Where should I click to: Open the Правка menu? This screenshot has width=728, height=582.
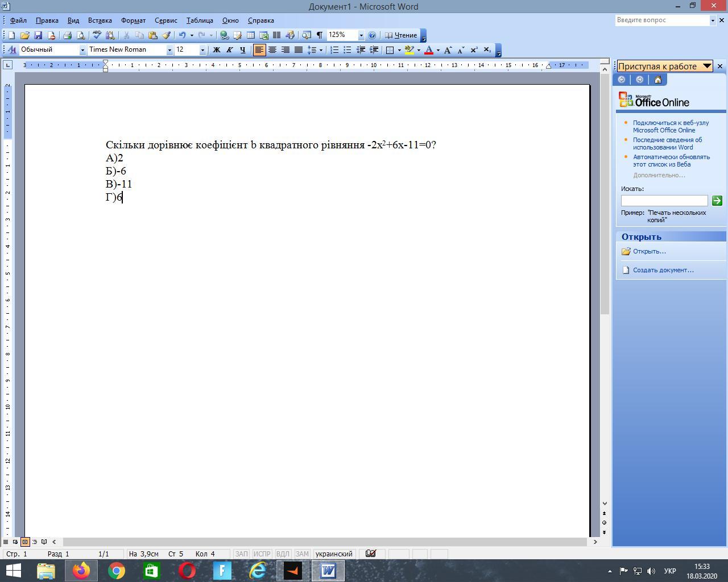click(x=47, y=20)
